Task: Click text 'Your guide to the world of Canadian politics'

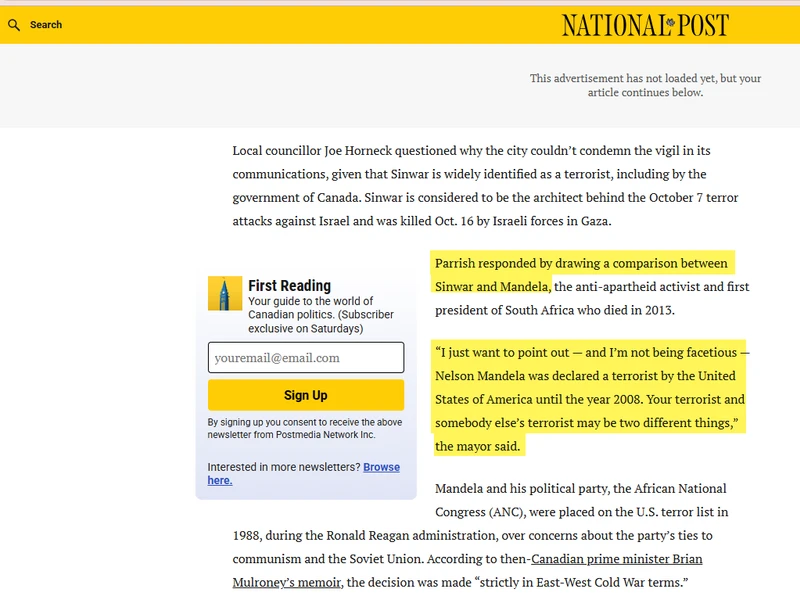Action: coord(321,308)
